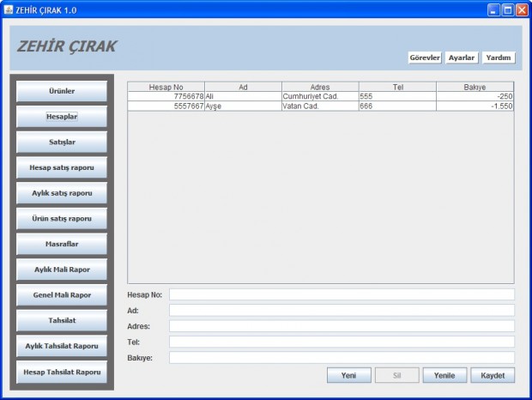This screenshot has height=400, width=532.
Task: Click the Tel column header
Action: tap(397, 87)
